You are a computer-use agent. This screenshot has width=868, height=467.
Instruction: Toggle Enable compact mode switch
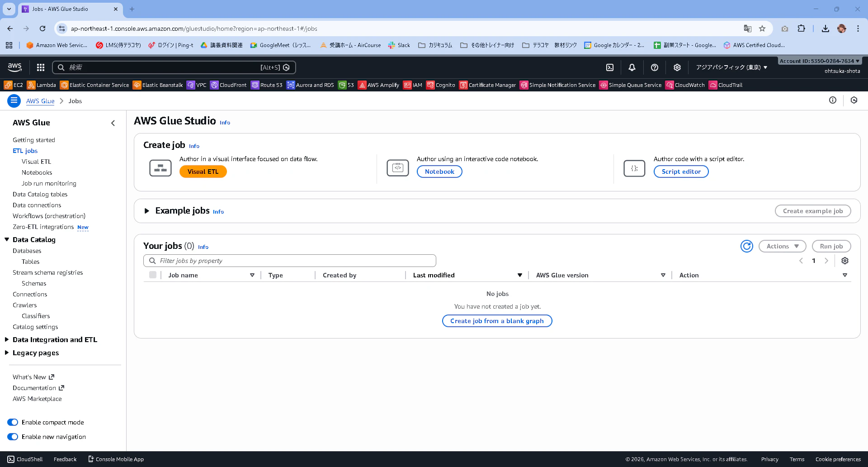click(x=13, y=422)
